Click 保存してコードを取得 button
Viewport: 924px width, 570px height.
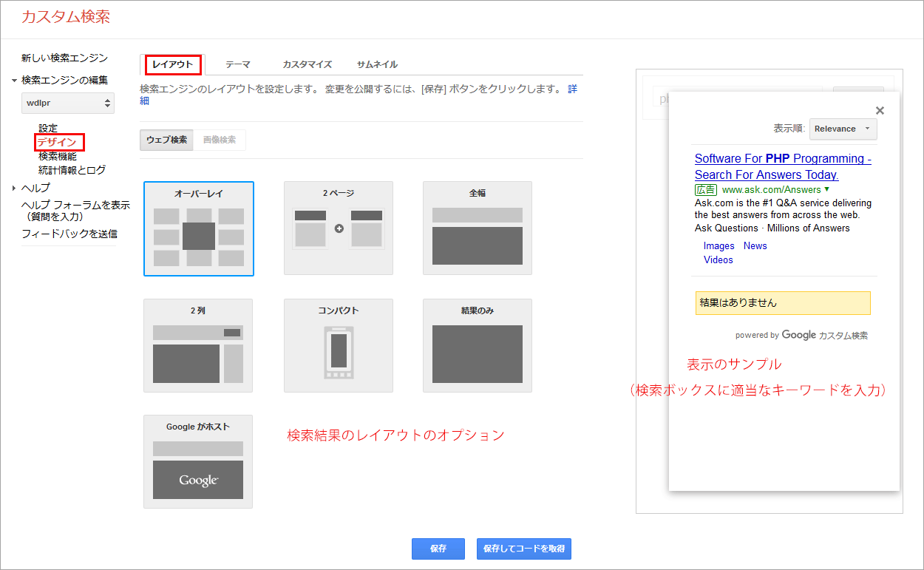[x=524, y=549]
